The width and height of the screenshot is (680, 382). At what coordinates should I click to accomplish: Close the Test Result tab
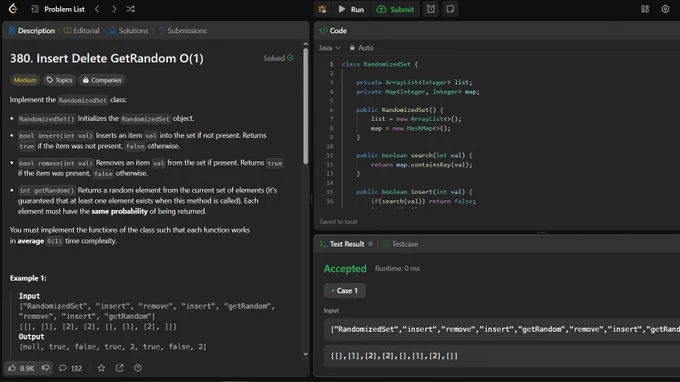(x=370, y=244)
